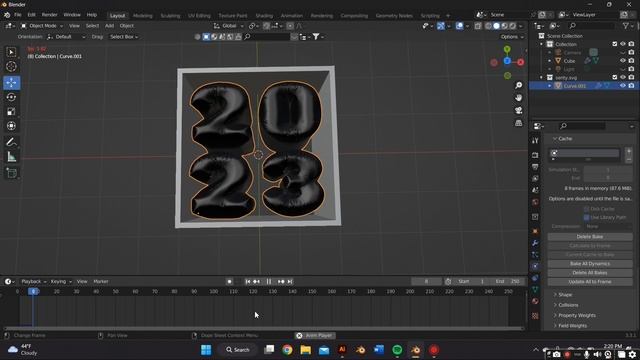The width and height of the screenshot is (640, 360).
Task: Toggle Use Library Path checkbox
Action: point(587,217)
